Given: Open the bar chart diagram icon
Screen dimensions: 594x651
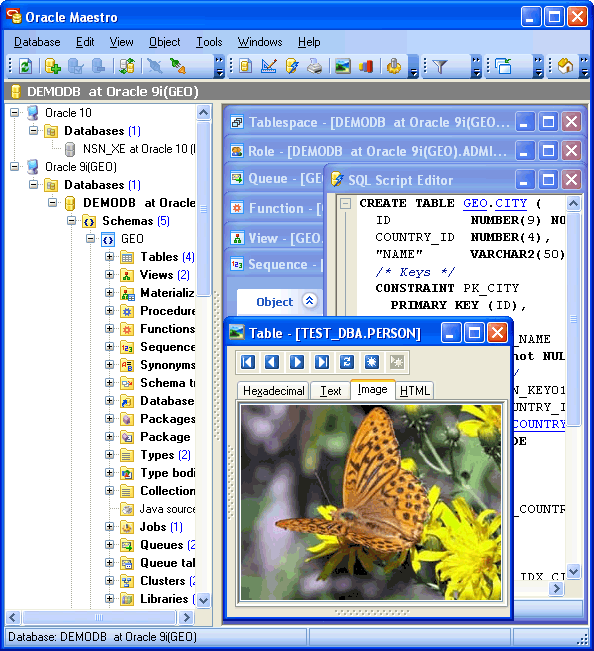Looking at the screenshot, I should 366,66.
